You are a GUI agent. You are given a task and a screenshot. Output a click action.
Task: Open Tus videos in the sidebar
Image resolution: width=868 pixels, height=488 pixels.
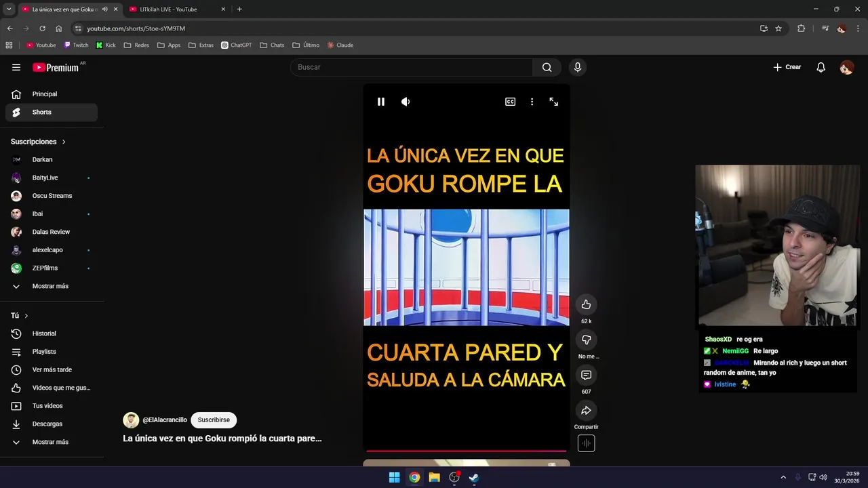pos(52,406)
